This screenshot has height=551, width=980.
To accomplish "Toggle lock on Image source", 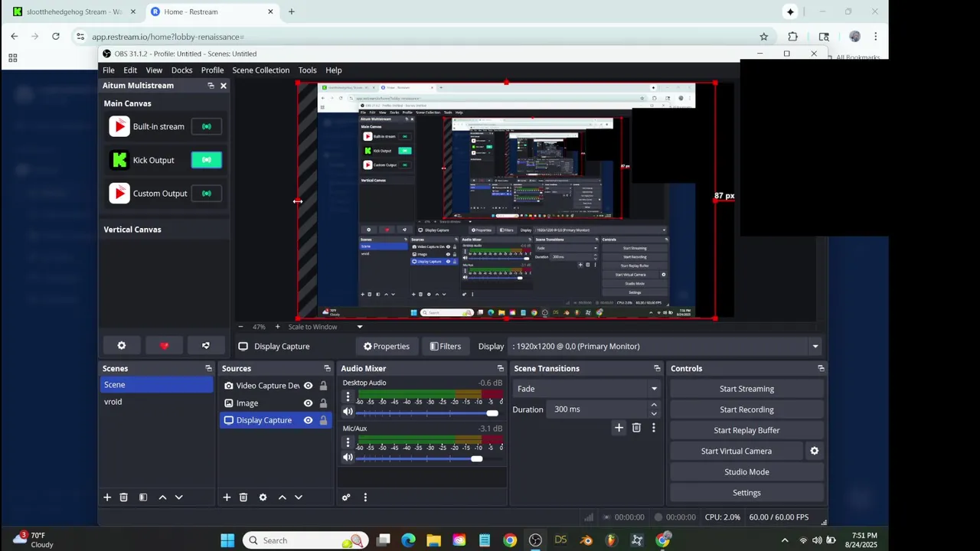I will point(323,403).
